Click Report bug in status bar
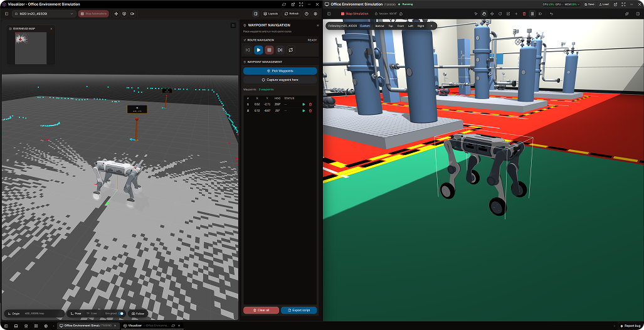Image resolution: width=644 pixels, height=330 pixels. tap(629, 326)
